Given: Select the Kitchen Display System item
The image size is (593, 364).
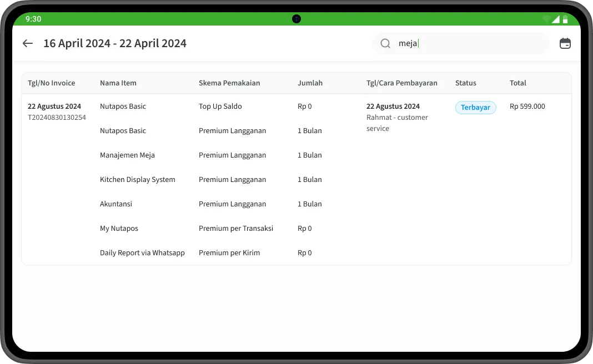Looking at the screenshot, I should 137,180.
